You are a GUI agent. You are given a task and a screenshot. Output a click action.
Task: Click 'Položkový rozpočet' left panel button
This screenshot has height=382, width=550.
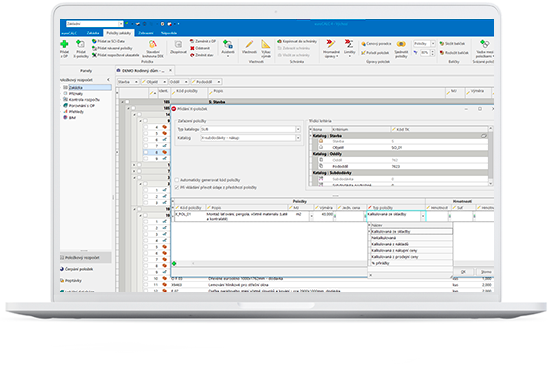pos(85,257)
